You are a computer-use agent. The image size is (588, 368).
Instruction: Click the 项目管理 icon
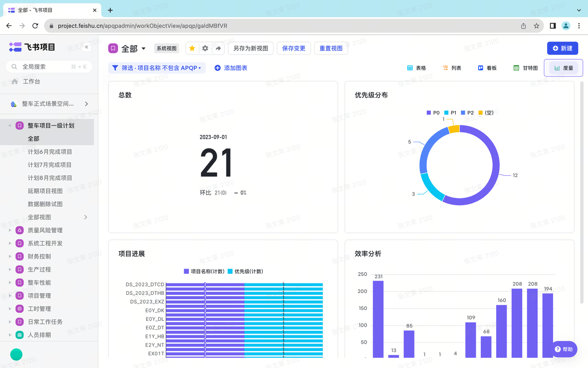(x=19, y=296)
